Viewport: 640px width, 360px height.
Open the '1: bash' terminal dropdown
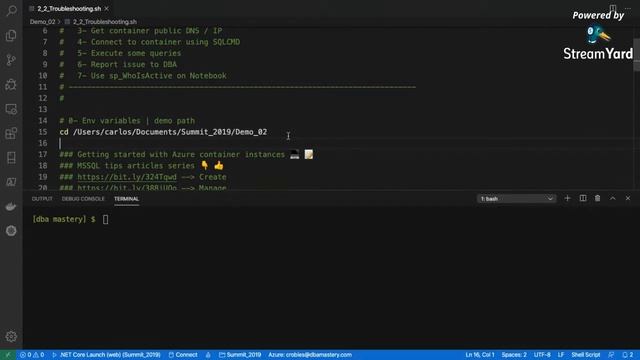click(x=516, y=199)
